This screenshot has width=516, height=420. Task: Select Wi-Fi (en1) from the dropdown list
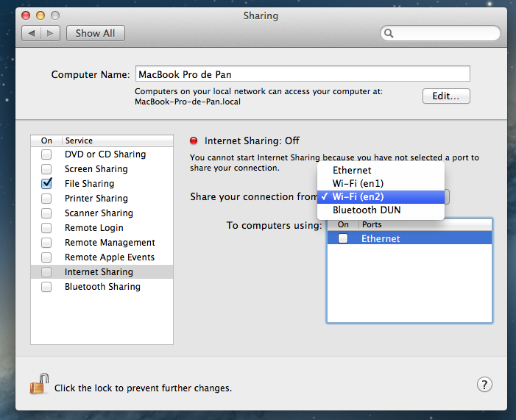[358, 183]
